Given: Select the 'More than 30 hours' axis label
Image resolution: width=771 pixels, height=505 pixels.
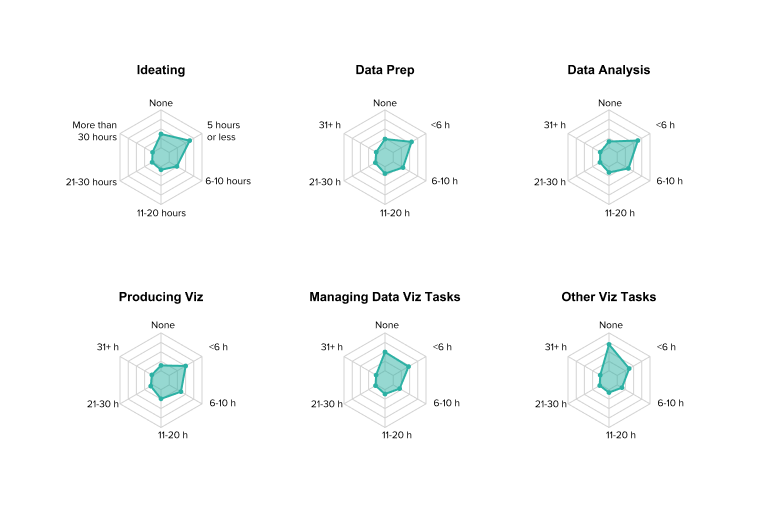Looking at the screenshot, I should [94, 131].
